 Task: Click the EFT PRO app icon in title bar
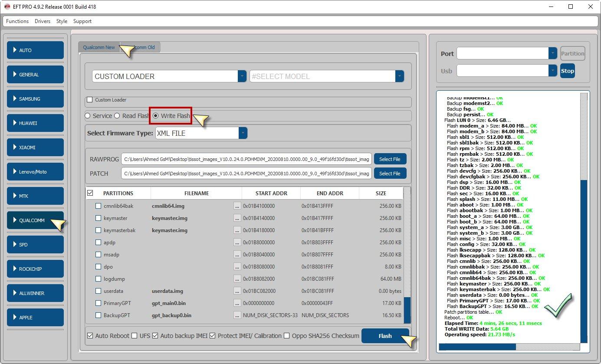coord(7,7)
